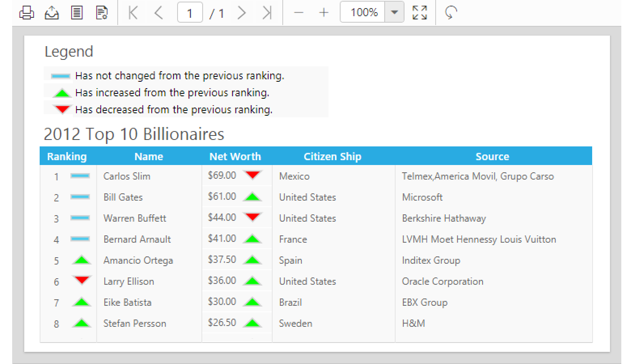Click the current page number field
The image size is (631, 364).
pos(190,13)
